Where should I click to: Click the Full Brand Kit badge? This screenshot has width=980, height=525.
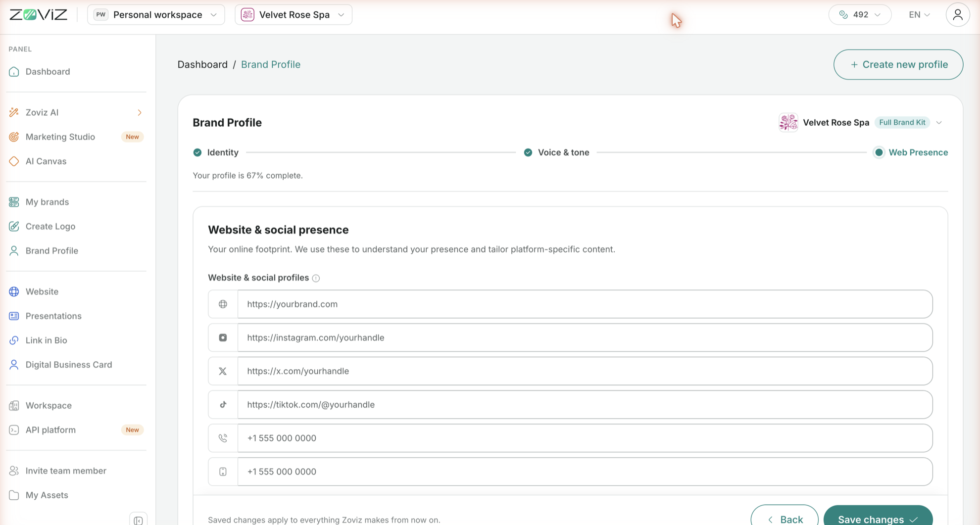pyautogui.click(x=902, y=122)
